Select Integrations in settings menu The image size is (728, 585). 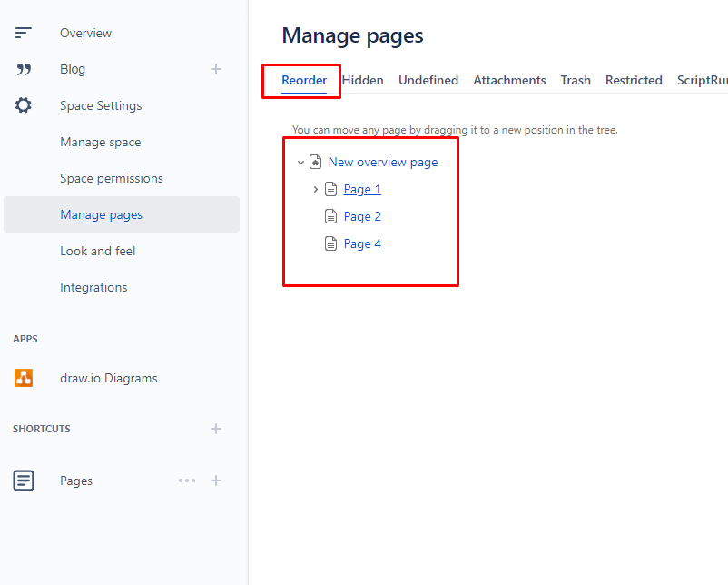(x=93, y=288)
